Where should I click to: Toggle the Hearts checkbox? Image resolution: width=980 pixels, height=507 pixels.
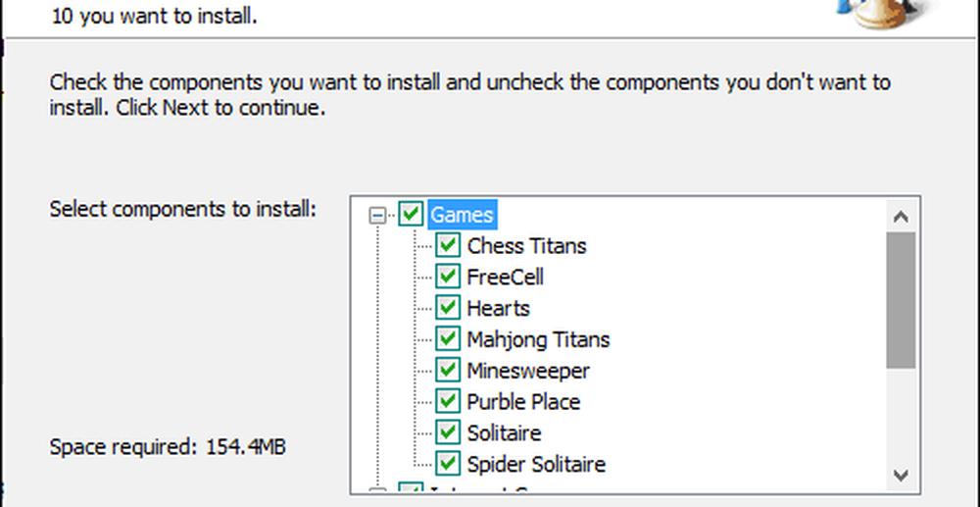coord(448,308)
